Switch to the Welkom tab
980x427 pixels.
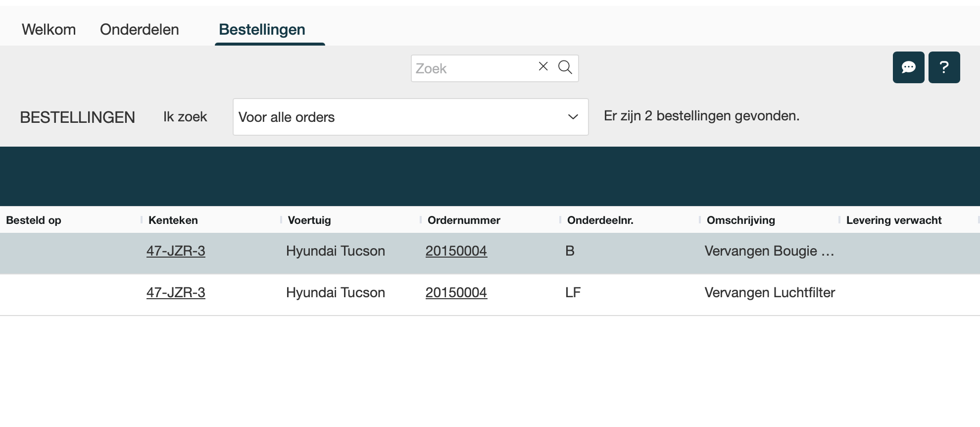[49, 30]
